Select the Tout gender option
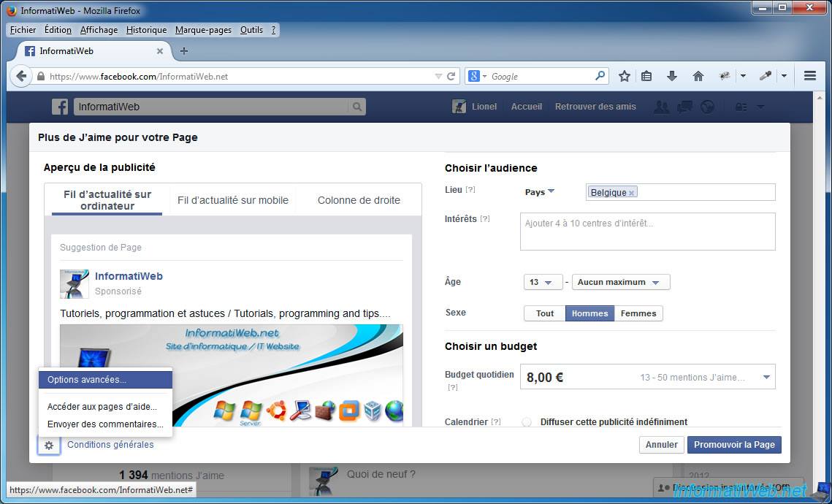Viewport: 832px width, 504px height. 545,313
